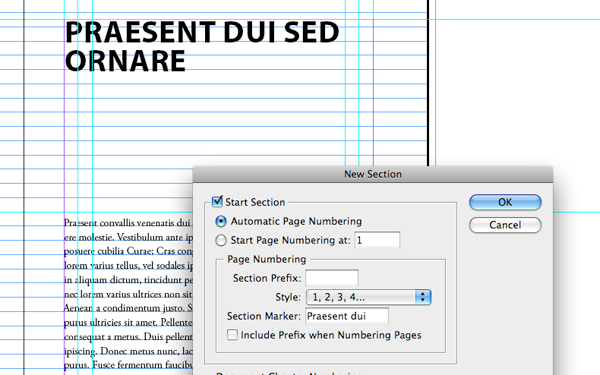The height and width of the screenshot is (375, 600).
Task: Cancel the New Section dialog
Action: pos(505,225)
